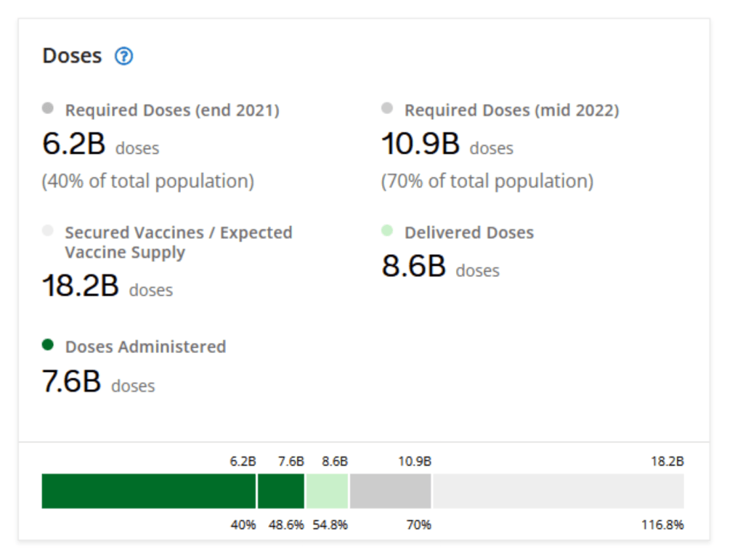The image size is (743, 560).
Task: Click the lightest gray bar segment under 18.2B
Action: pos(558,491)
